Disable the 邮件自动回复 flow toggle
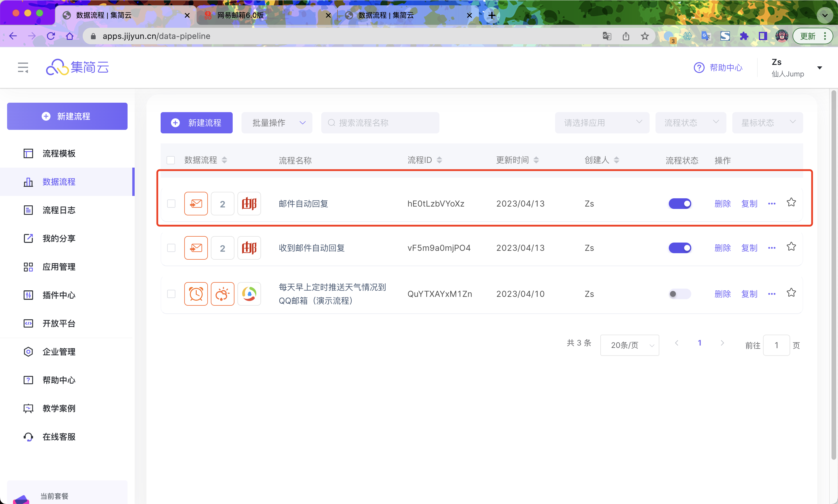This screenshot has width=838, height=504. (680, 204)
